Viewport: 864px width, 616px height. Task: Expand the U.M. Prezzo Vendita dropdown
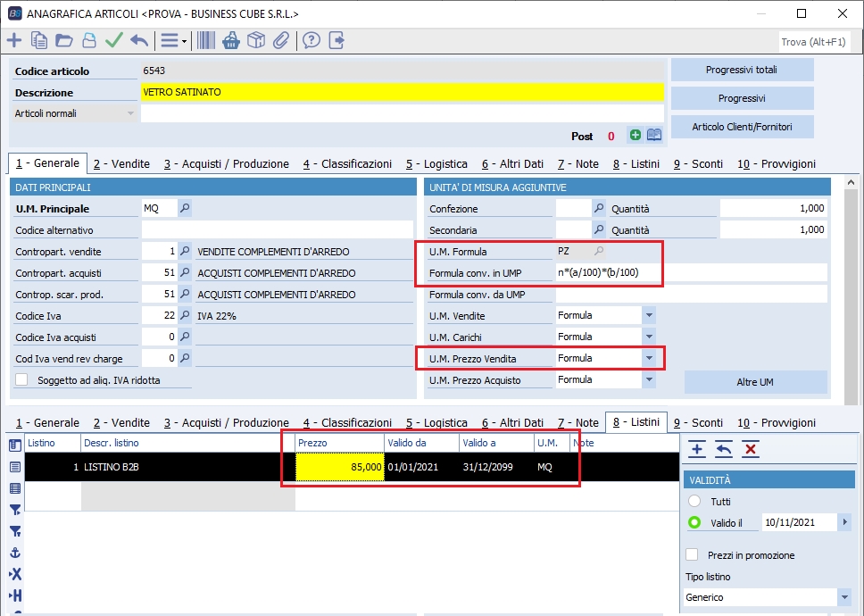(649, 359)
